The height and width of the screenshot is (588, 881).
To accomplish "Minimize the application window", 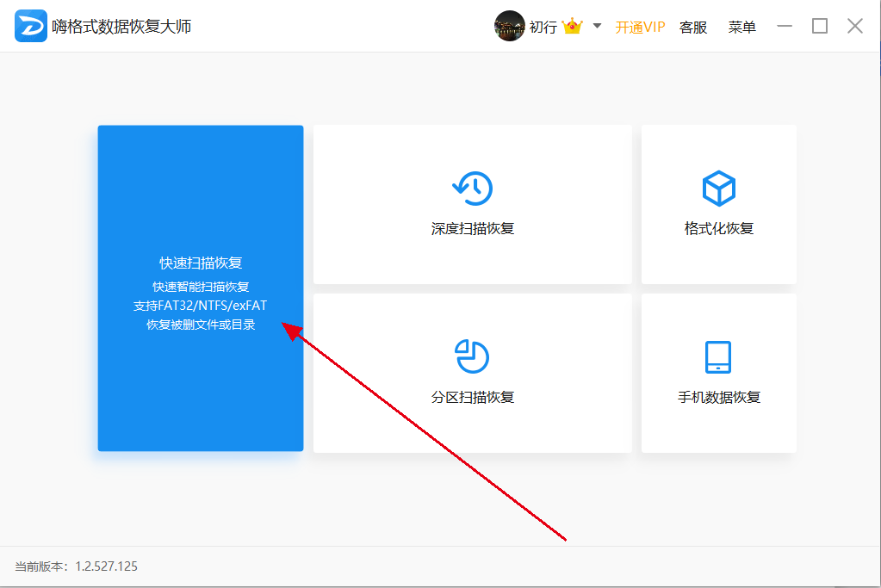I will (785, 26).
